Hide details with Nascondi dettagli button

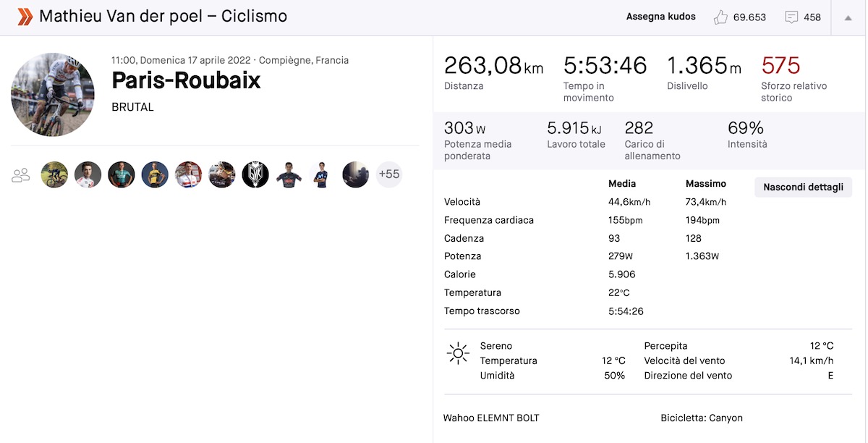pyautogui.click(x=803, y=187)
